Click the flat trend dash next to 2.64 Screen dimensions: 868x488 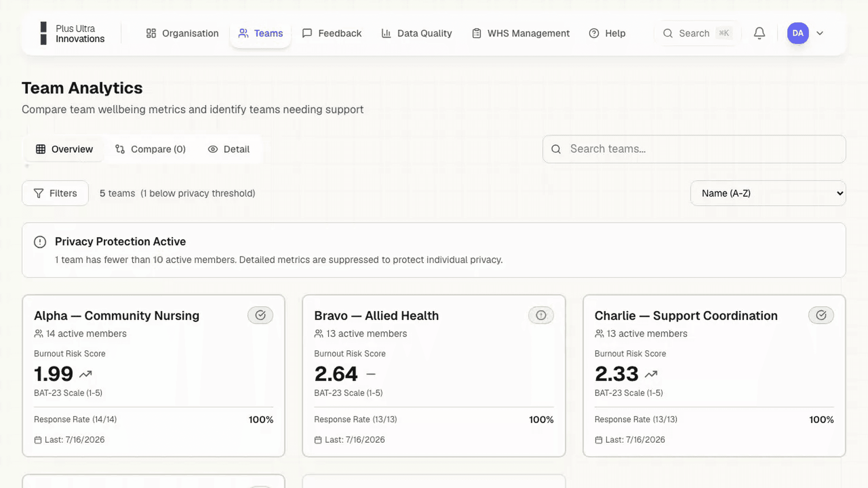[371, 374]
